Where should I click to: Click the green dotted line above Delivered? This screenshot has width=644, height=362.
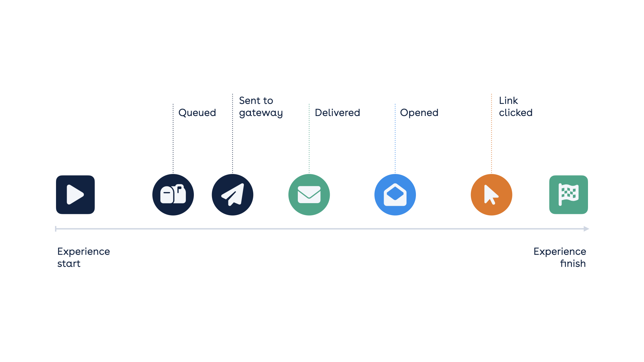[x=309, y=139]
